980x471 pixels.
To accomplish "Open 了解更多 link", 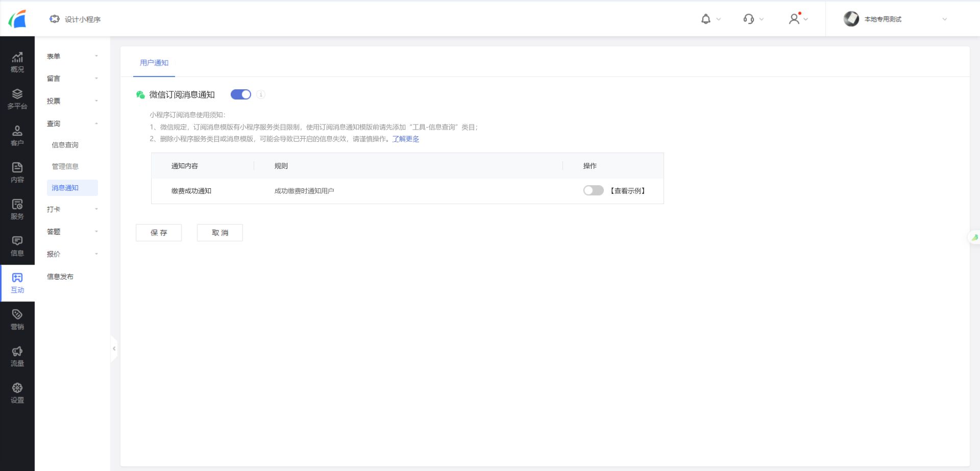I will pos(406,139).
